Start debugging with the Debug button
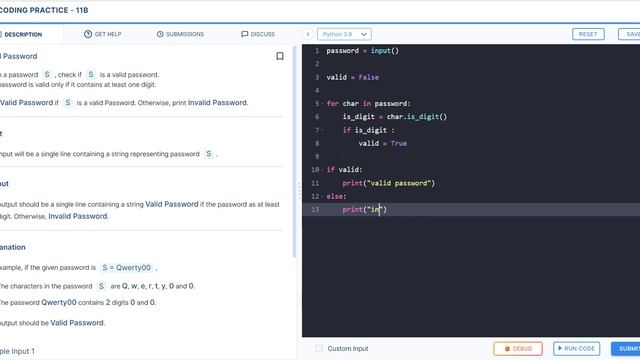Viewport: 640px width, 360px height. [518, 349]
